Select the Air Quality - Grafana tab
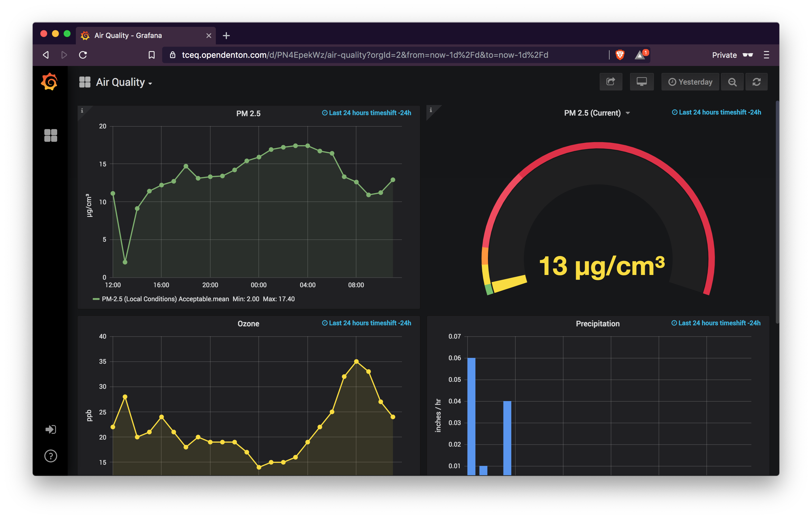This screenshot has width=812, height=519. [x=142, y=35]
